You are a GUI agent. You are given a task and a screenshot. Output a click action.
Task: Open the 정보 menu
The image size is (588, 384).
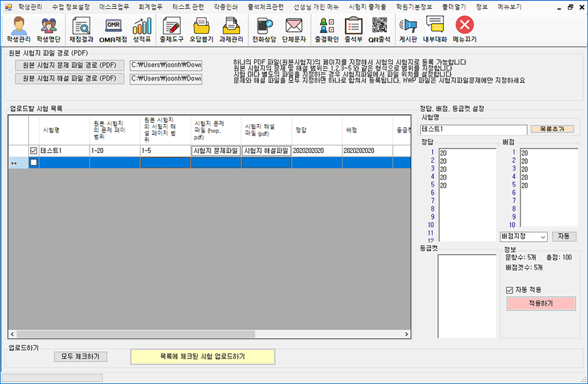click(x=482, y=7)
